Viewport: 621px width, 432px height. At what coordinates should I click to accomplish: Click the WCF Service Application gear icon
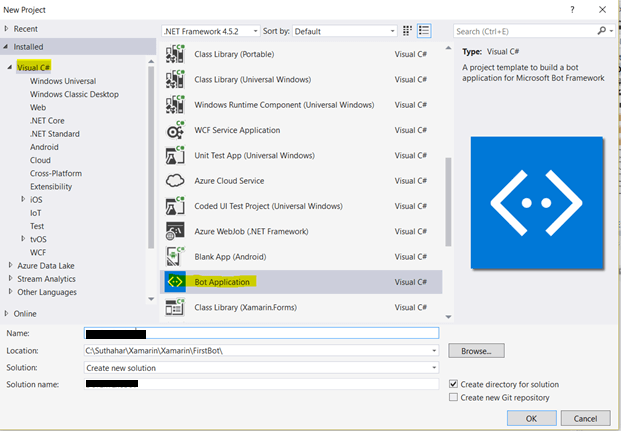click(175, 130)
